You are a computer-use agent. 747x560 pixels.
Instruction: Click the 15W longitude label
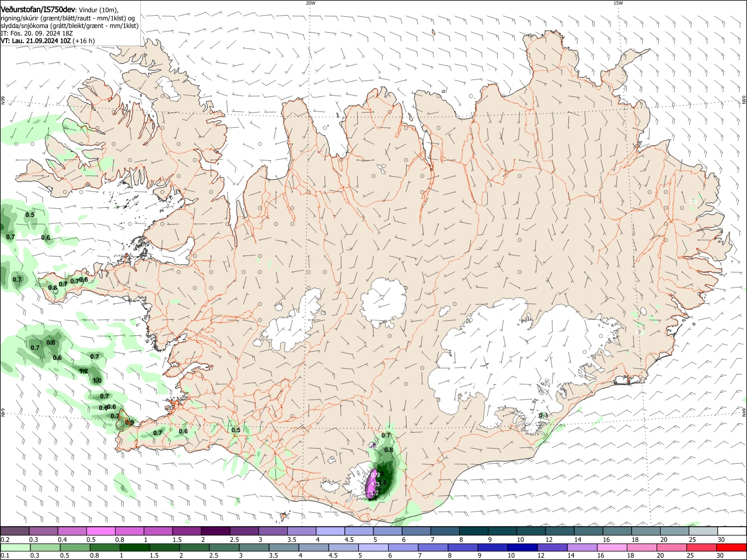618,3
